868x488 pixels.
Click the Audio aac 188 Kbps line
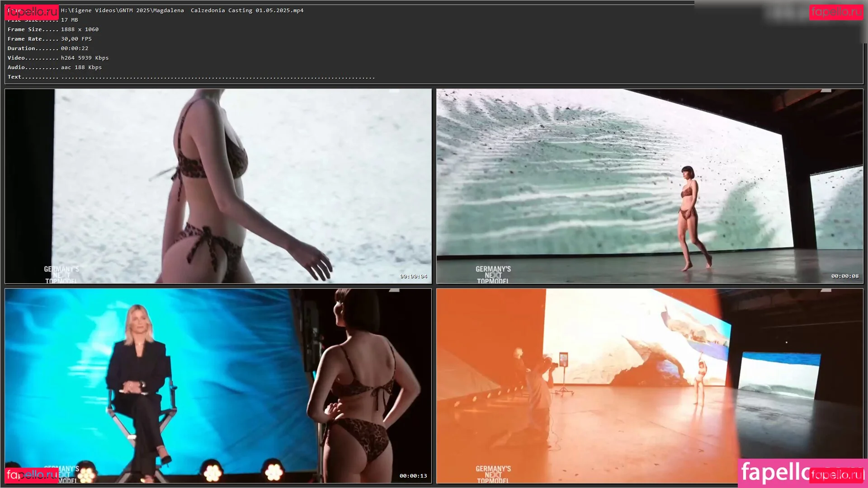(x=55, y=67)
